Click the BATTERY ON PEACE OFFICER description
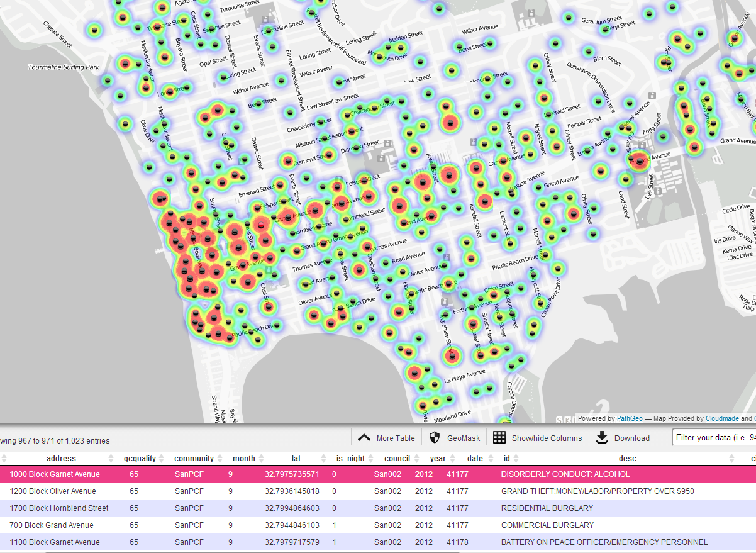The height and width of the screenshot is (553, 756). 604,542
